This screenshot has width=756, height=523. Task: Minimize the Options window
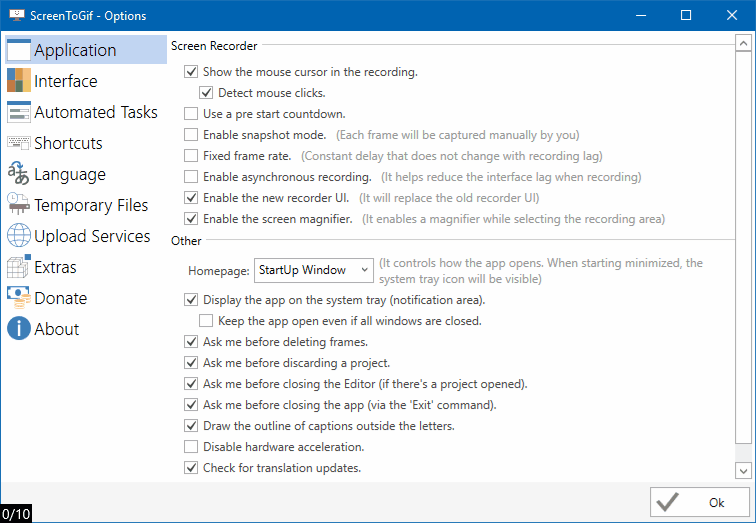pos(641,15)
